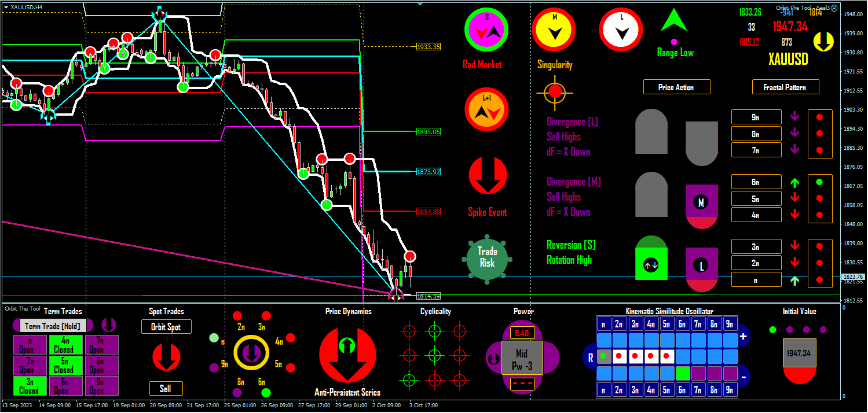Click the orange L+I dual-arrow icon
Image resolution: width=868 pixels, height=413 pixels.
click(x=486, y=110)
